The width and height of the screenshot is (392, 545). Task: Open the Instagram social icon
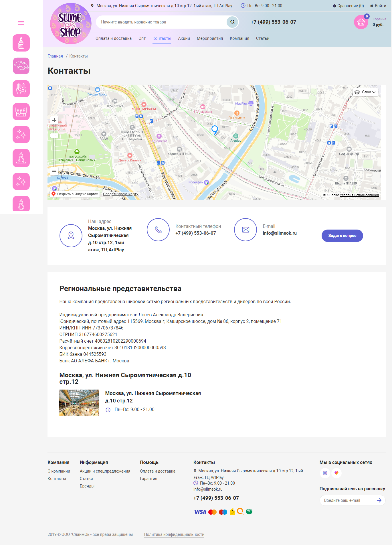[x=325, y=473]
